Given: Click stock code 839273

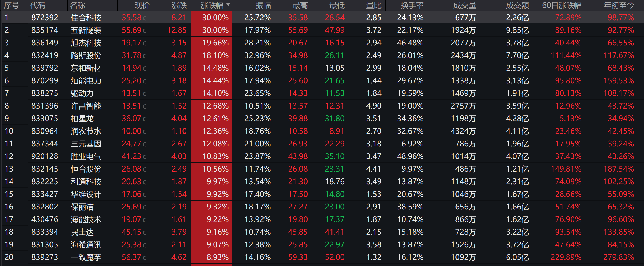Looking at the screenshot, I should [45, 257].
